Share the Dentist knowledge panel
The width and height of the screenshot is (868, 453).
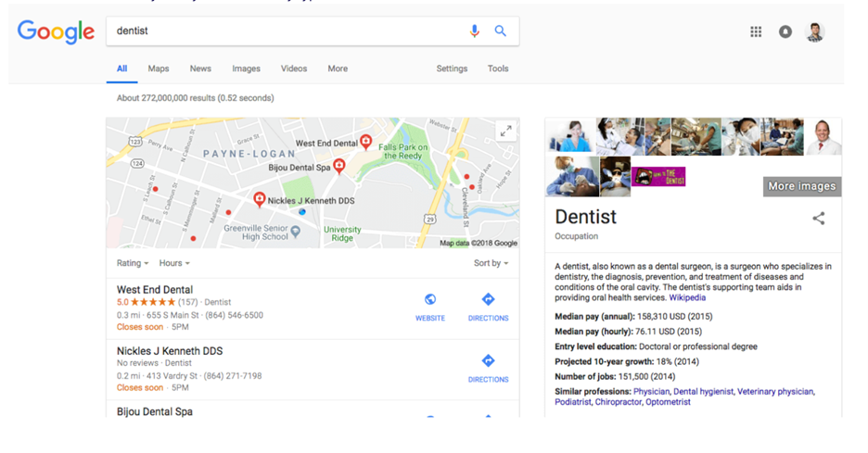(x=819, y=219)
